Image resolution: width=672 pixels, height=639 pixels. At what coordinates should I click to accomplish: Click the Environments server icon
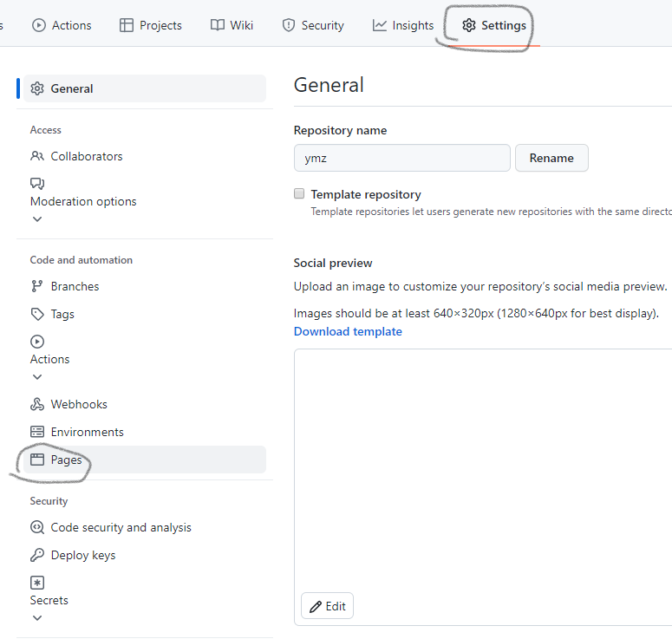tap(37, 432)
